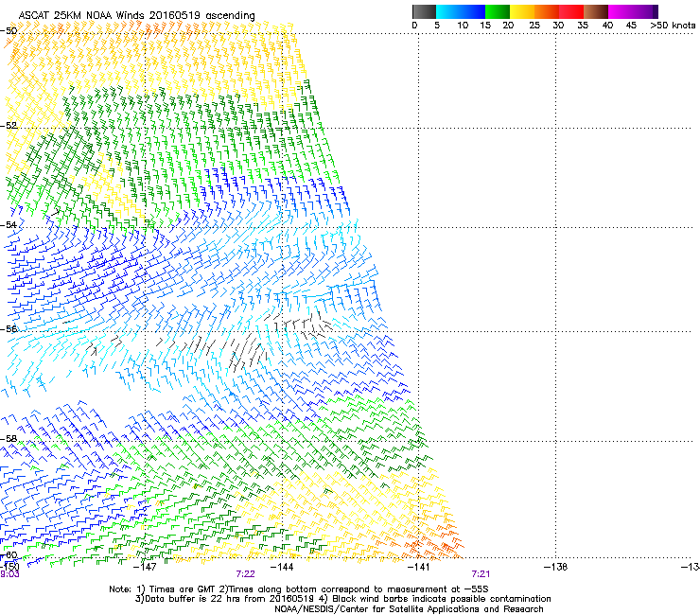700x615 pixels.
Task: Click the 'Data buffer is 22 hrs' note line
Action: (342, 599)
